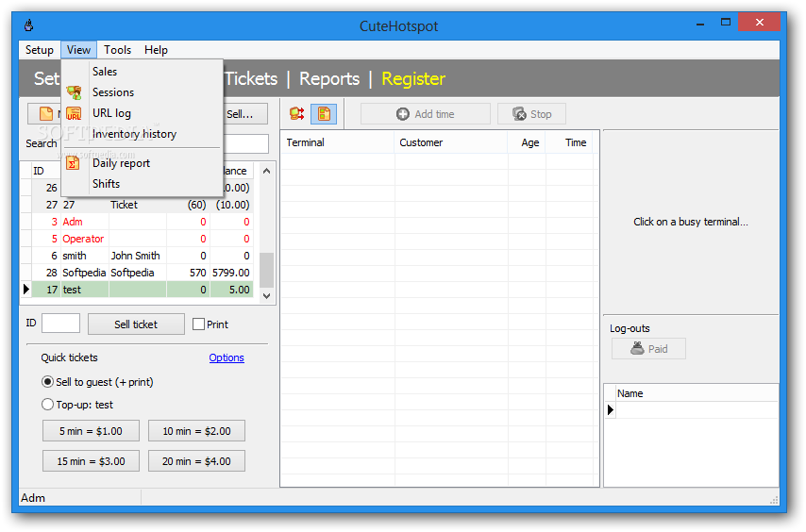This screenshot has height=532, width=806.
Task: Click the Sell... button
Action: 245,114
